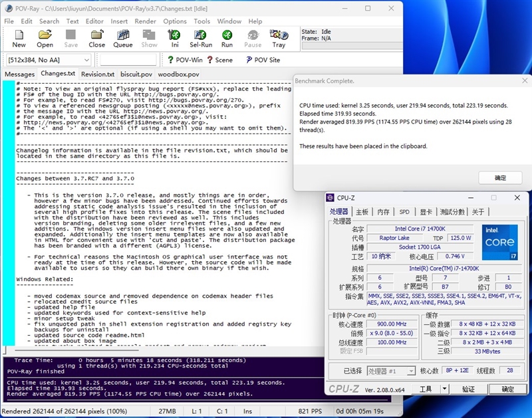Expand the CPU-Z Tools dropdown arrow
Viewport: 532px width, 418px height.
[444, 389]
